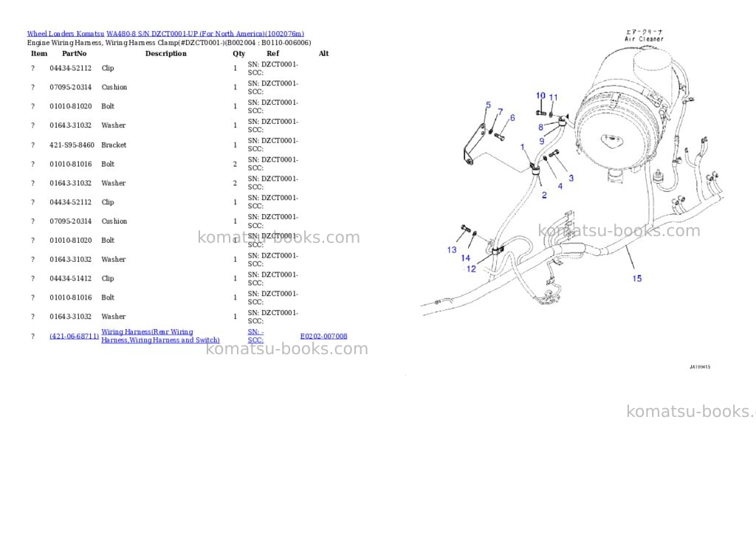Click the PartNo column header

[x=75, y=53]
